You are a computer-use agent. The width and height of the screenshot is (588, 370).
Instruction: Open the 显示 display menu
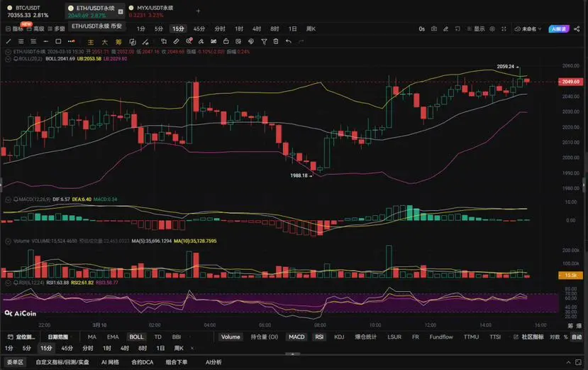coord(476,29)
